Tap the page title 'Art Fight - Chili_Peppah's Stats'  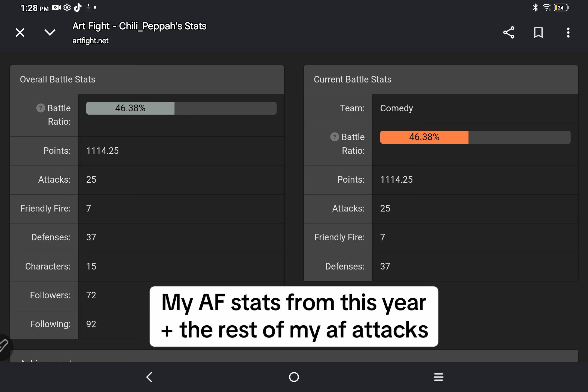click(x=139, y=26)
